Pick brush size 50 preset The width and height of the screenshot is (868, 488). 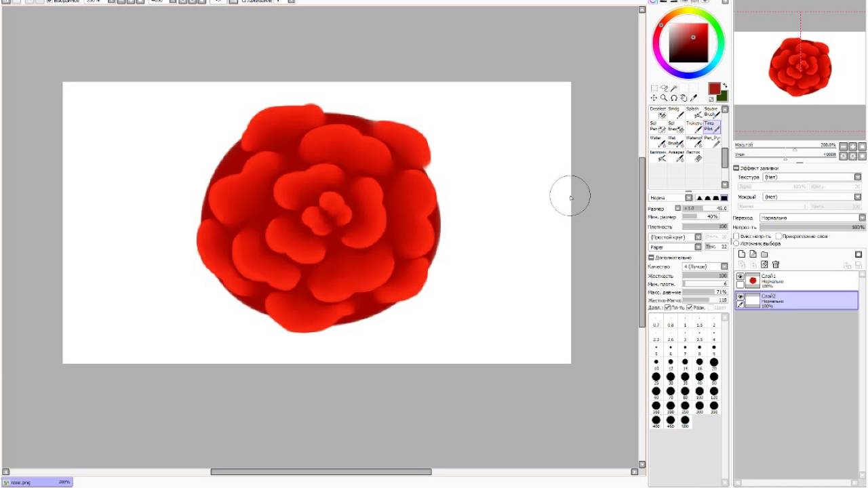(714, 377)
